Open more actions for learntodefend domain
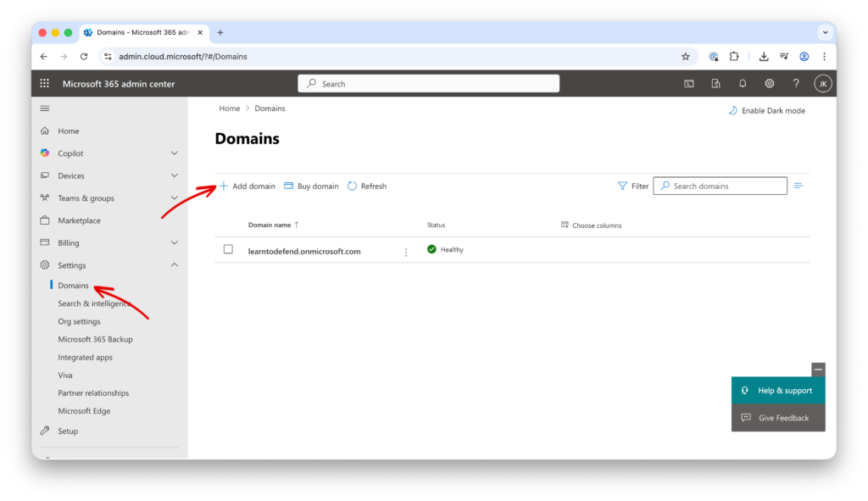This screenshot has width=868, height=501. (406, 252)
